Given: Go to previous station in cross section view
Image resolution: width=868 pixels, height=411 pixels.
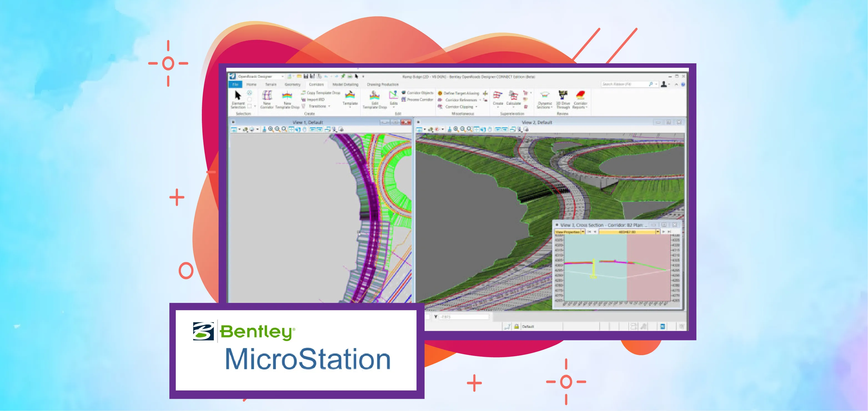Looking at the screenshot, I should (x=595, y=232).
